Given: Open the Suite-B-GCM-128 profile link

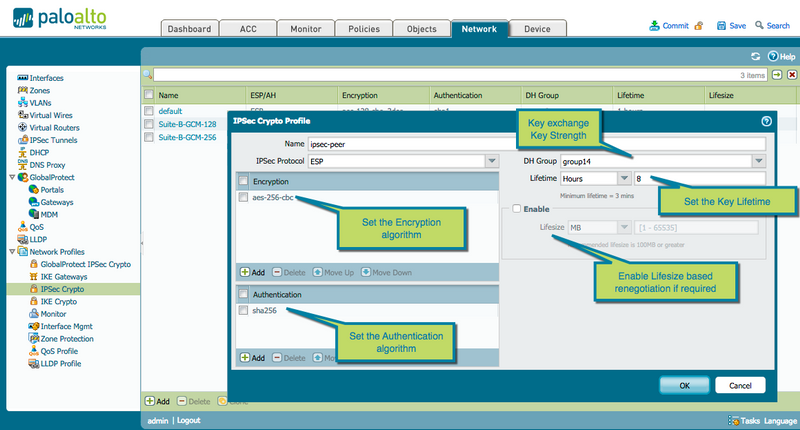Looking at the screenshot, I should [x=187, y=124].
